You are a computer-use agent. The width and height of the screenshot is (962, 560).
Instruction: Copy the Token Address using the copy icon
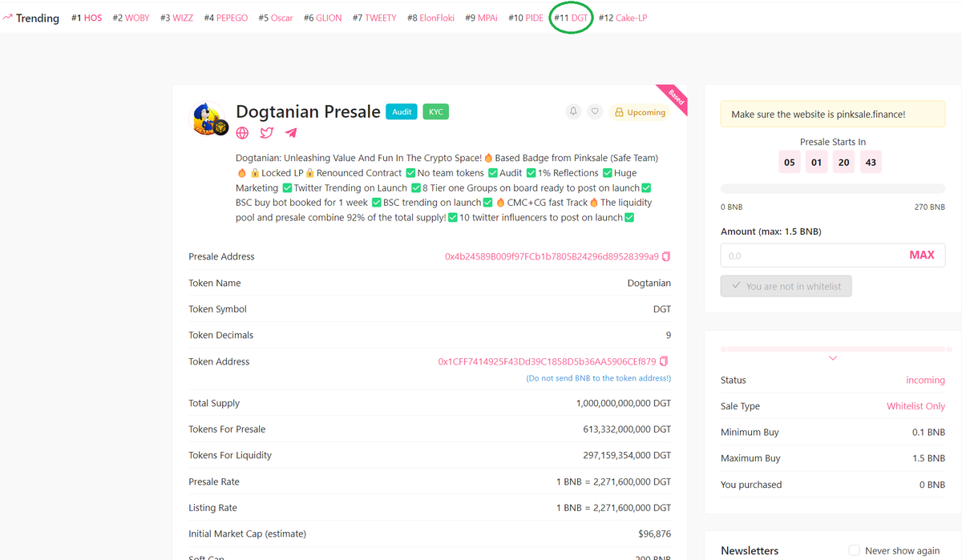[663, 361]
